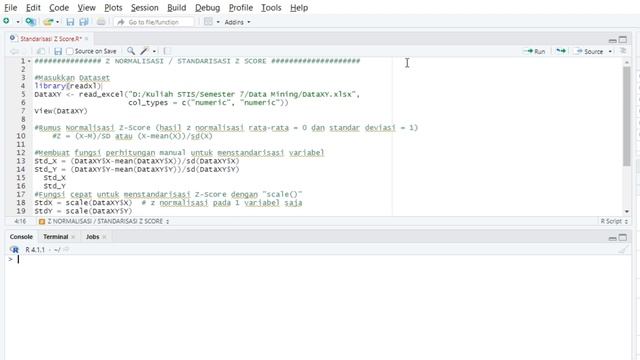Maximize the console pane
The width and height of the screenshot is (640, 360).
tap(623, 238)
